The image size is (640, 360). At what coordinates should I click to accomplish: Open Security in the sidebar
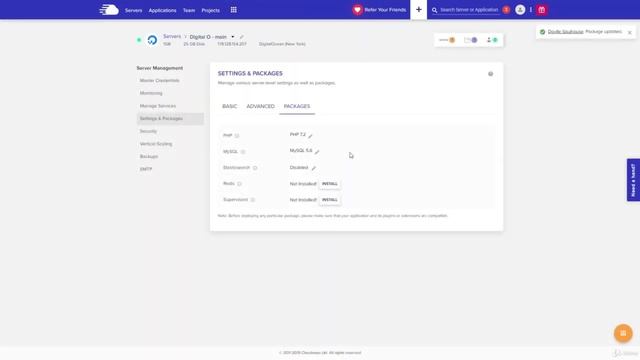tap(148, 131)
